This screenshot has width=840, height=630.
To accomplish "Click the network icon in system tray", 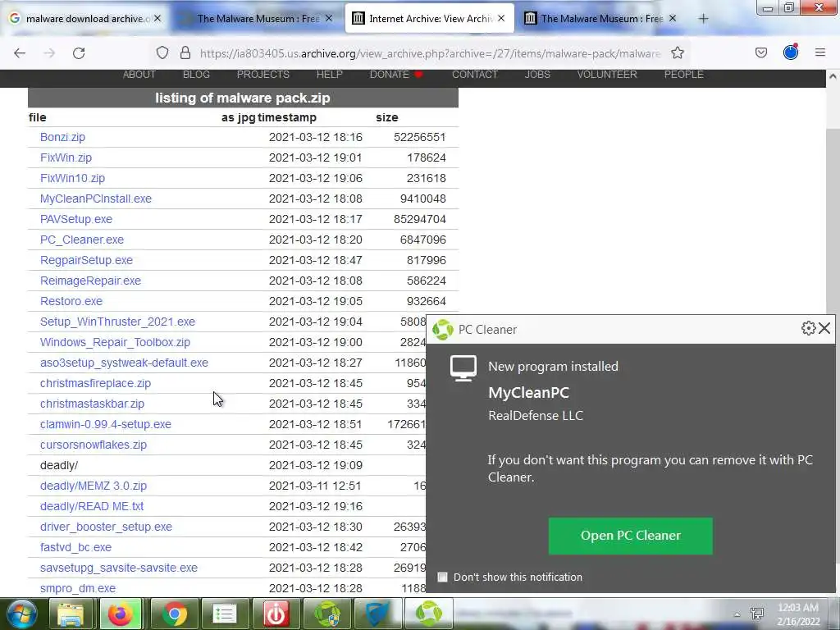I will [x=757, y=614].
